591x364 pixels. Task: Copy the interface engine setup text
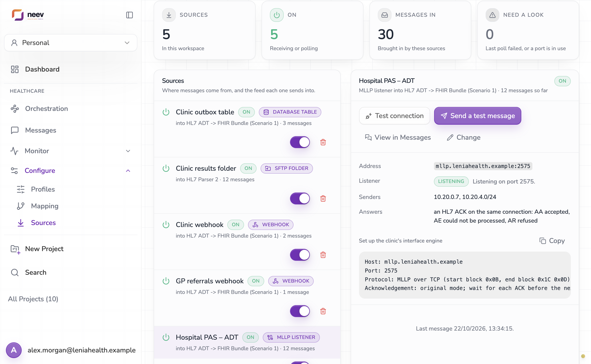pyautogui.click(x=552, y=241)
